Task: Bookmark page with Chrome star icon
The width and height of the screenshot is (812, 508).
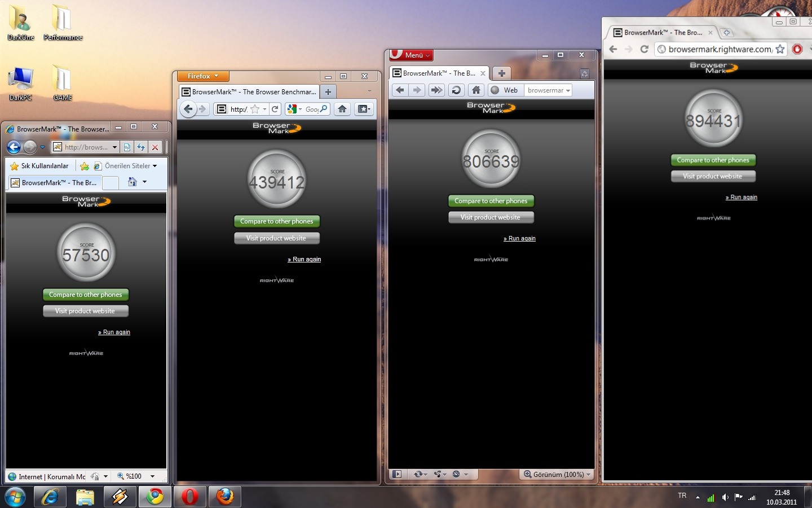Action: (x=780, y=49)
